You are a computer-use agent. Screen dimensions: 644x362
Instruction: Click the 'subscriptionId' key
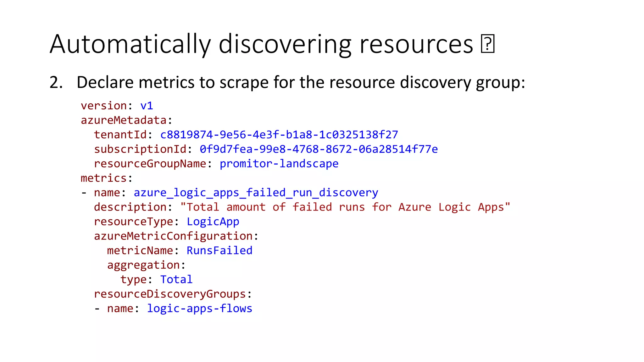click(x=140, y=149)
